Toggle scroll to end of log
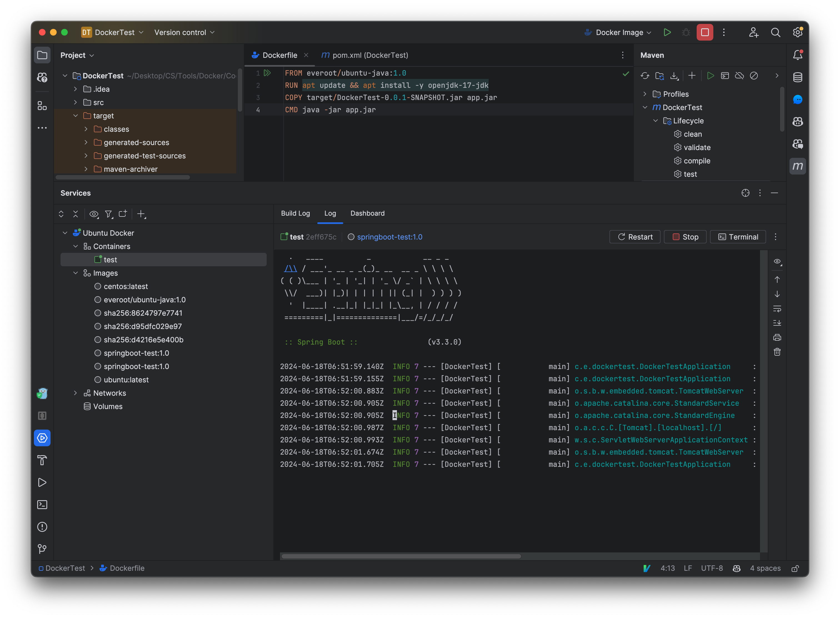This screenshot has width=840, height=618. coord(777,323)
